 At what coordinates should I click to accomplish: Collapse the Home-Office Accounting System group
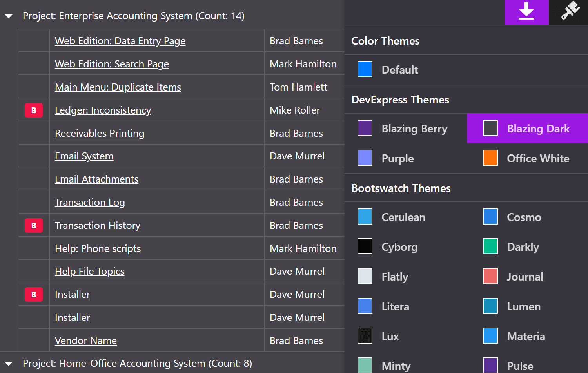9,364
